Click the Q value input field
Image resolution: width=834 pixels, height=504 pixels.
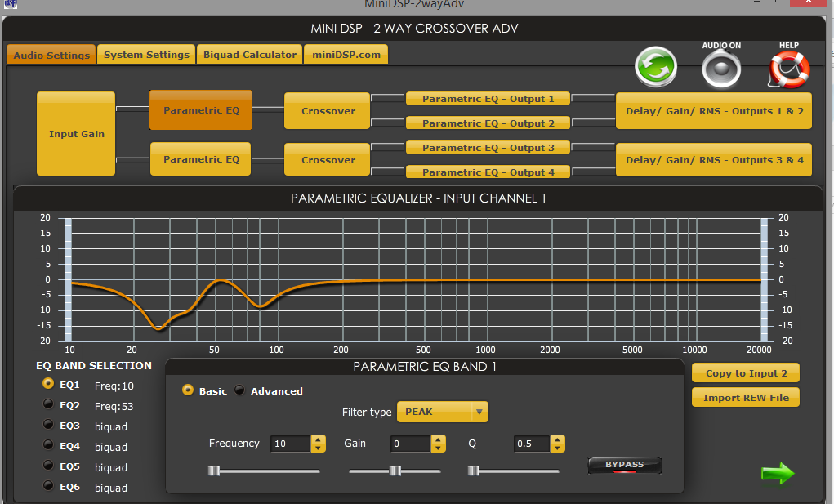(531, 444)
